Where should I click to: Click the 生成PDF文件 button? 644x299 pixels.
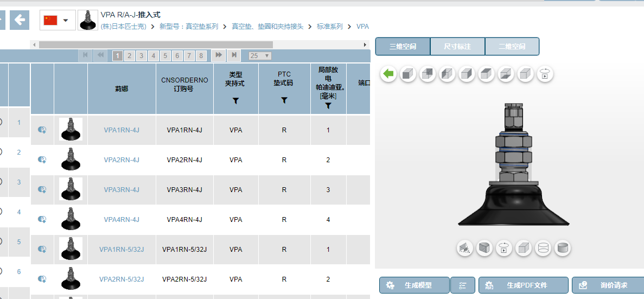[524, 285]
